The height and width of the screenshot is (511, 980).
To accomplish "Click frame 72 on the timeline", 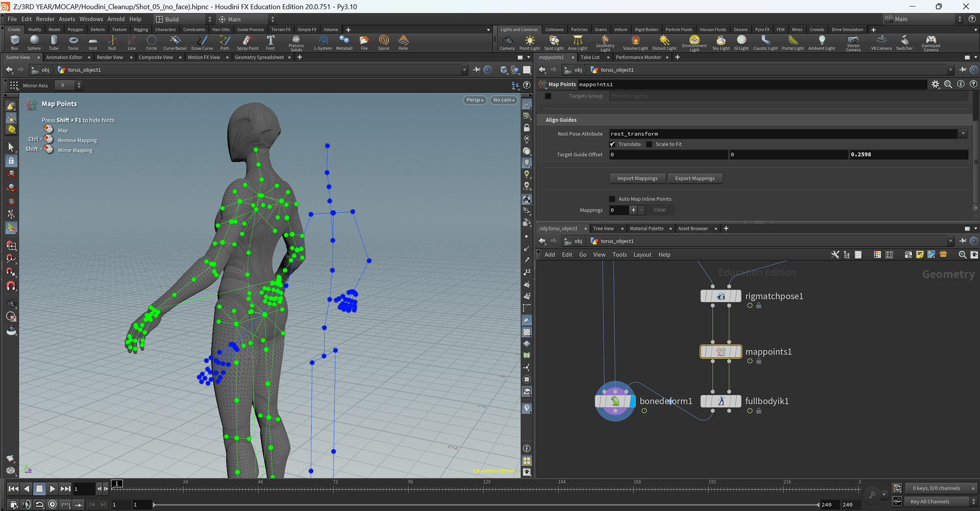I will 335,489.
